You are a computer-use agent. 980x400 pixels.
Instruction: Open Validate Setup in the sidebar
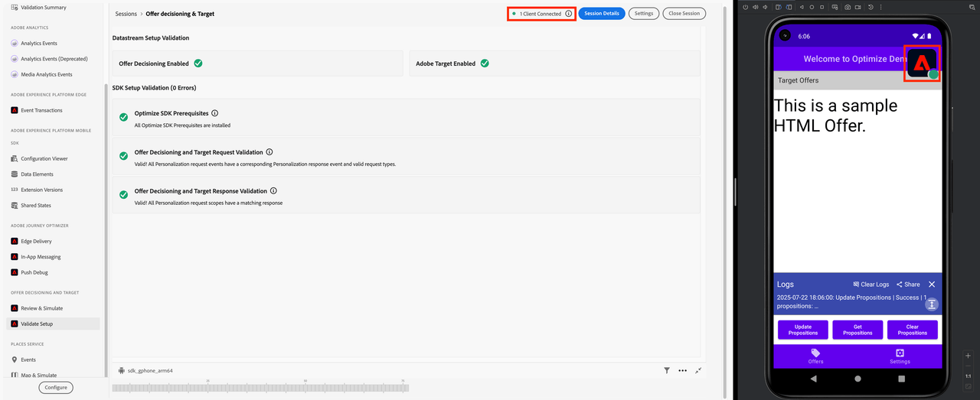[37, 324]
